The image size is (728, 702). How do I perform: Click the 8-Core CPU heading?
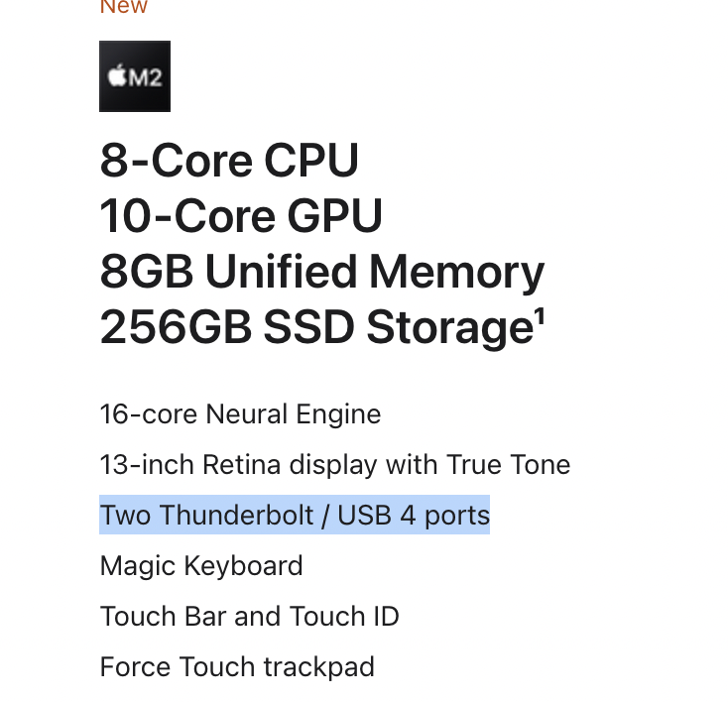[x=229, y=161]
